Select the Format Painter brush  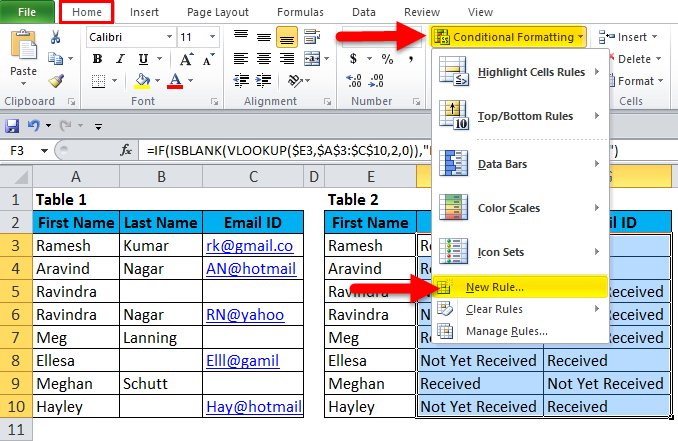[x=56, y=80]
